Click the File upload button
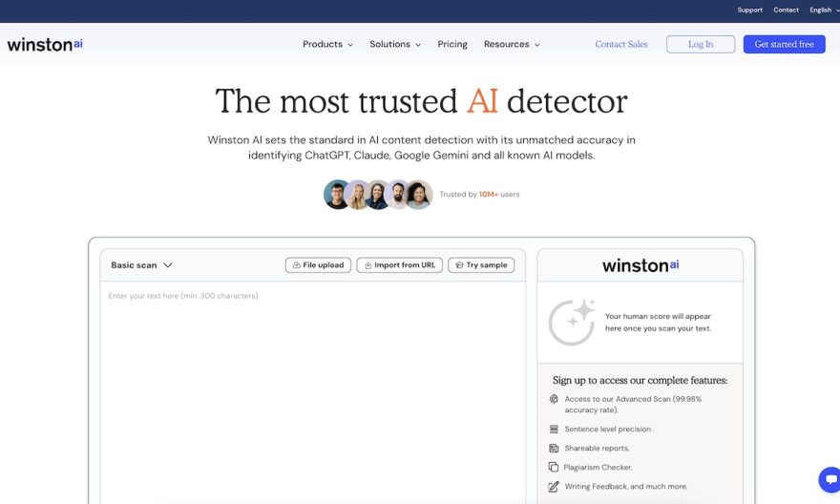 318,265
